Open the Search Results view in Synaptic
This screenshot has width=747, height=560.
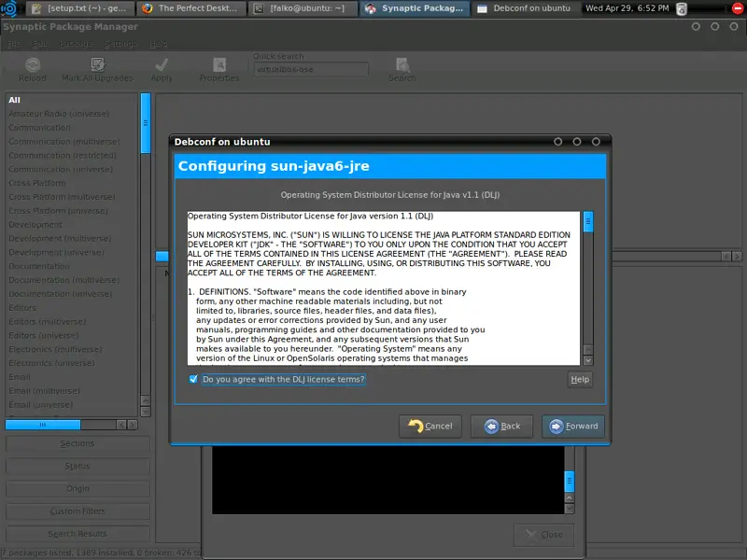coord(78,534)
